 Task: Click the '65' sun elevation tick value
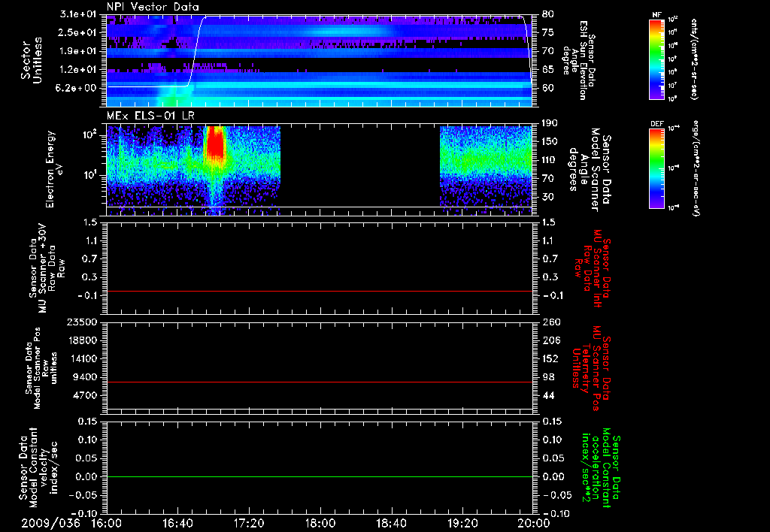548,70
